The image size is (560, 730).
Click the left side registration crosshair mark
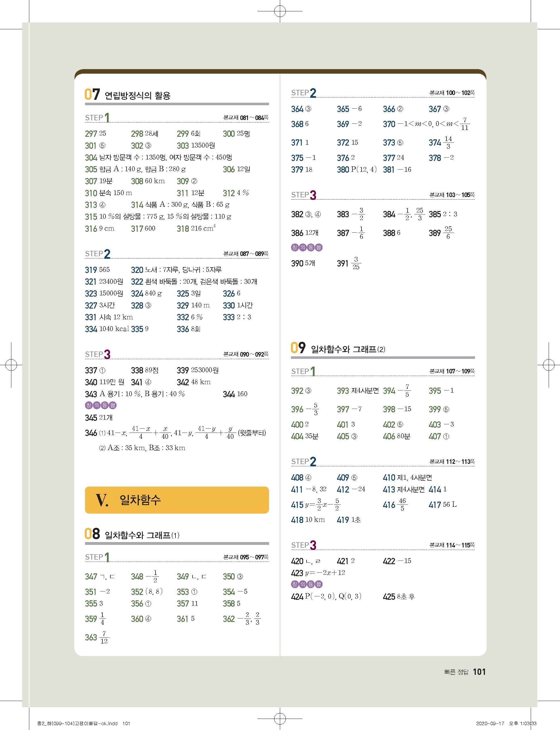click(11, 365)
